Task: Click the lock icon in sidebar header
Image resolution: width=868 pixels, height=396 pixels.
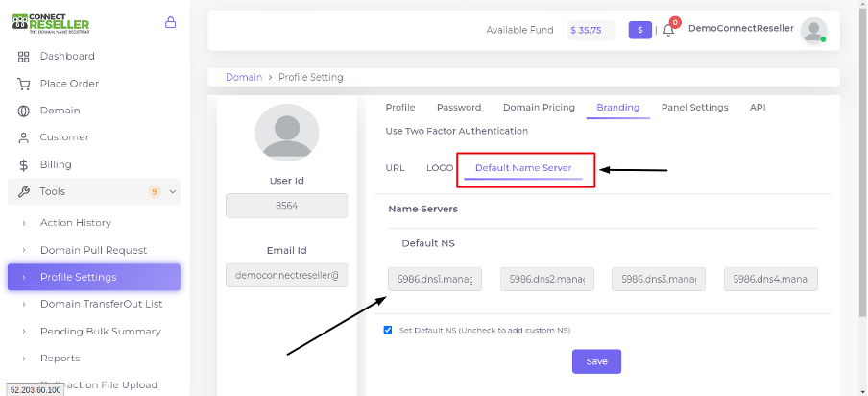Action: [x=171, y=23]
